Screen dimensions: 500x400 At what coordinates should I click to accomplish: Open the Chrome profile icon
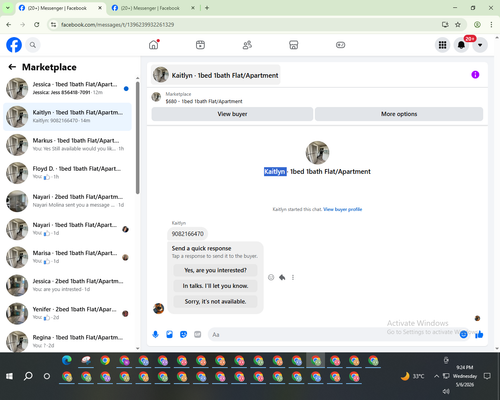pos(477,24)
